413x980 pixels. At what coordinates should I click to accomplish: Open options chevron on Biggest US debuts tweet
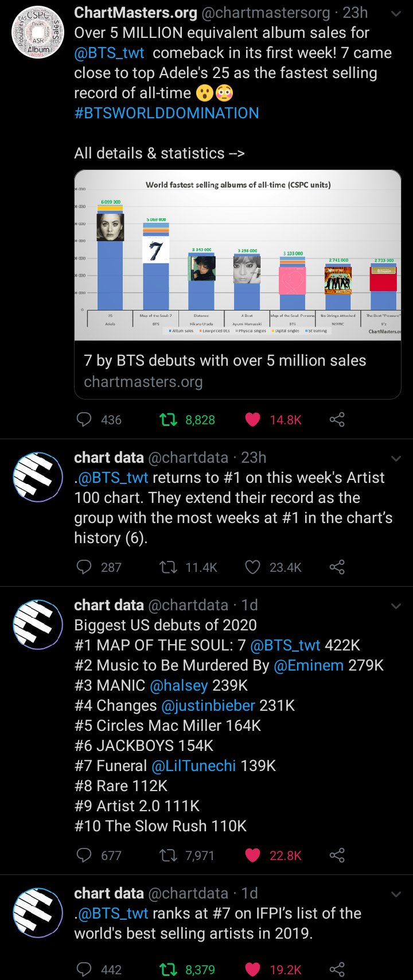(396, 606)
